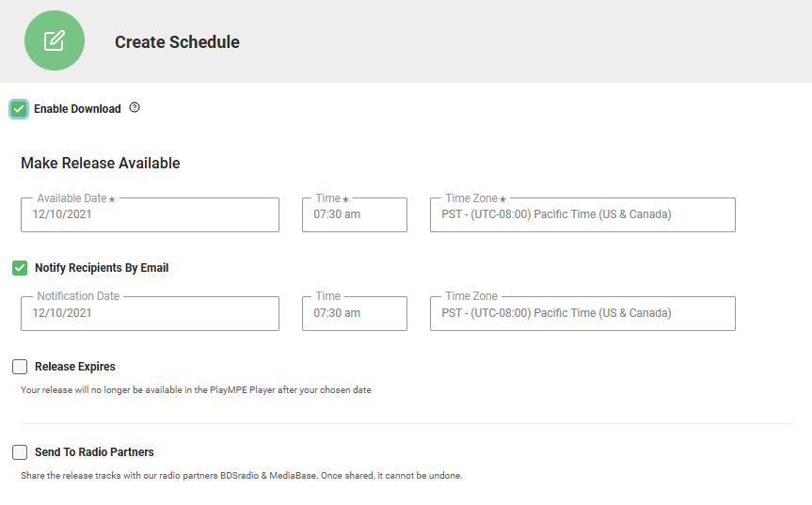
Task: Expand the release Time Zone dropdown
Action: click(582, 214)
